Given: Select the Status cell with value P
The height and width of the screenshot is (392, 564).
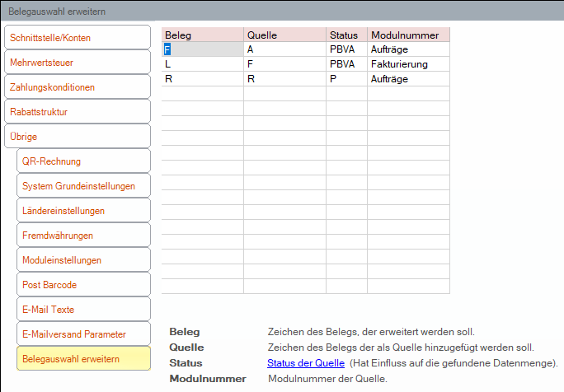Looking at the screenshot, I should (x=346, y=79).
